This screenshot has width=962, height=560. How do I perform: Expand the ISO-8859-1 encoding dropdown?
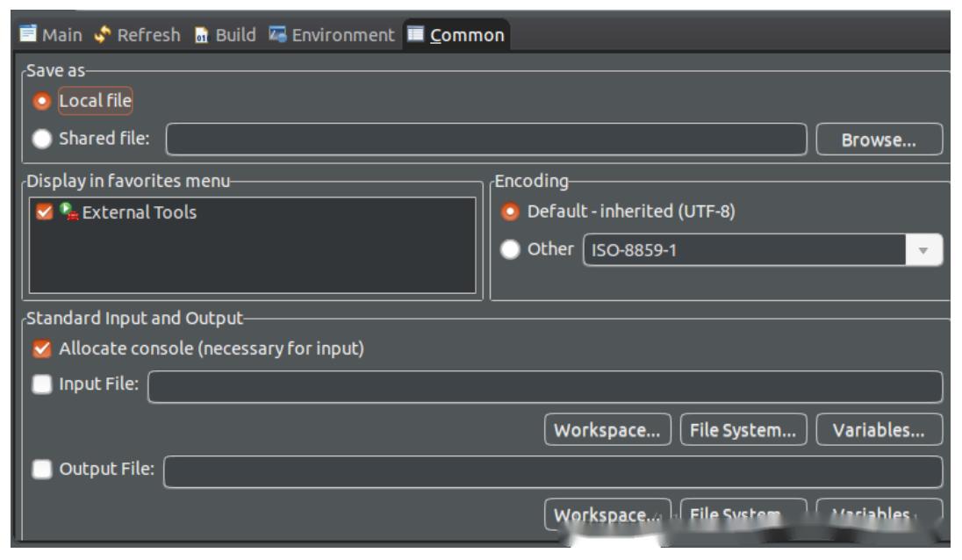pyautogui.click(x=923, y=250)
